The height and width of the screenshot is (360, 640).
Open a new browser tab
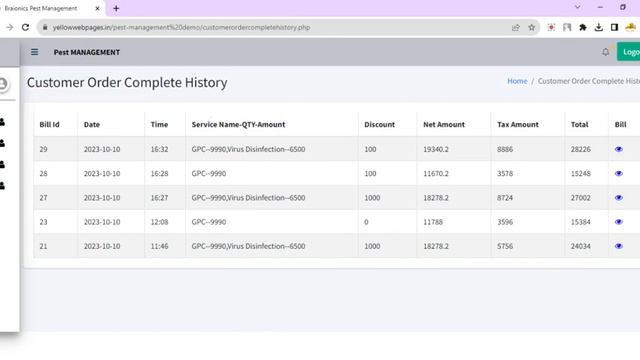pos(116,8)
